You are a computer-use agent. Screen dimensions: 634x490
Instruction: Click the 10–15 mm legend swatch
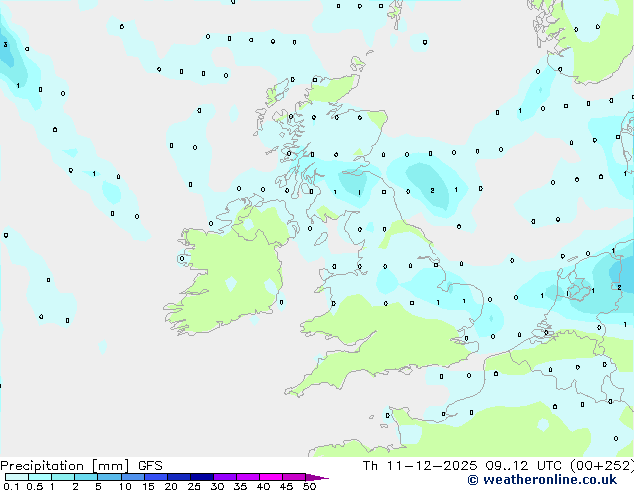(132, 477)
